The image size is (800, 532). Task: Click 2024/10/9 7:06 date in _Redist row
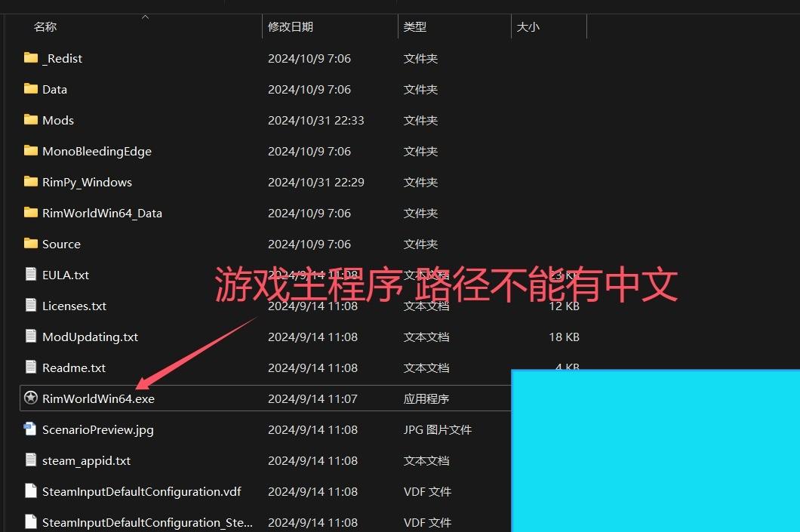(309, 59)
